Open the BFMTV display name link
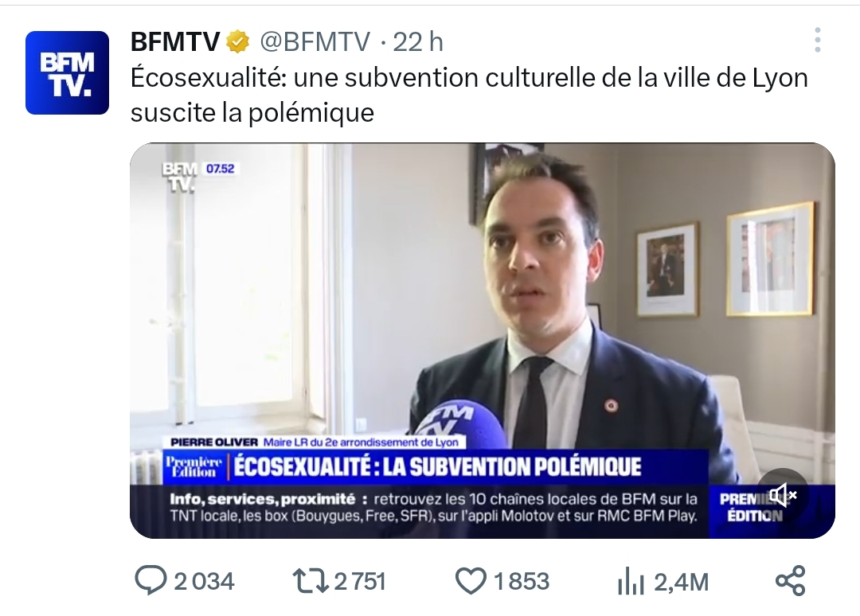 tap(175, 41)
